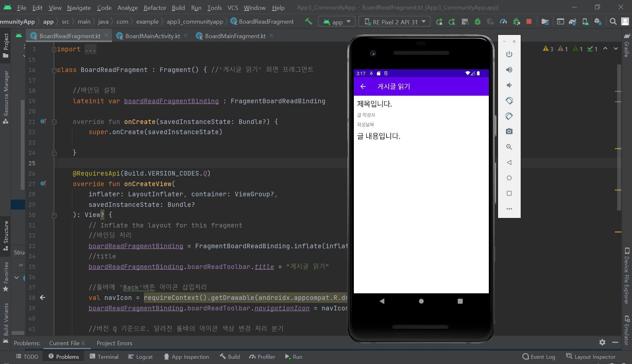Click the Make Project hammer icon

[308, 22]
